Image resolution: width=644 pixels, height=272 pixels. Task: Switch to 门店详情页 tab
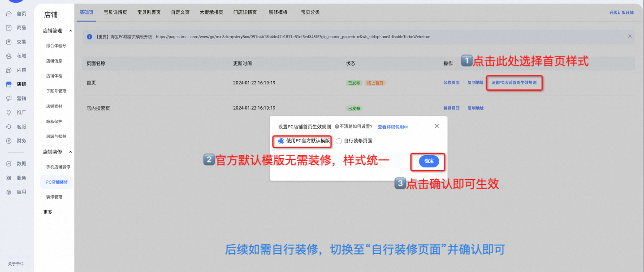pos(246,12)
